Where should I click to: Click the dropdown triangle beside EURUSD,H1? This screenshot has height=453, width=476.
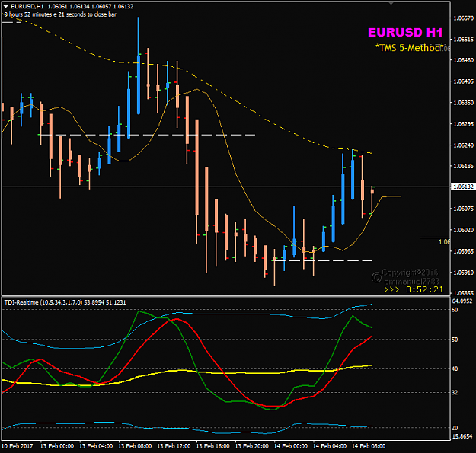click(6, 6)
